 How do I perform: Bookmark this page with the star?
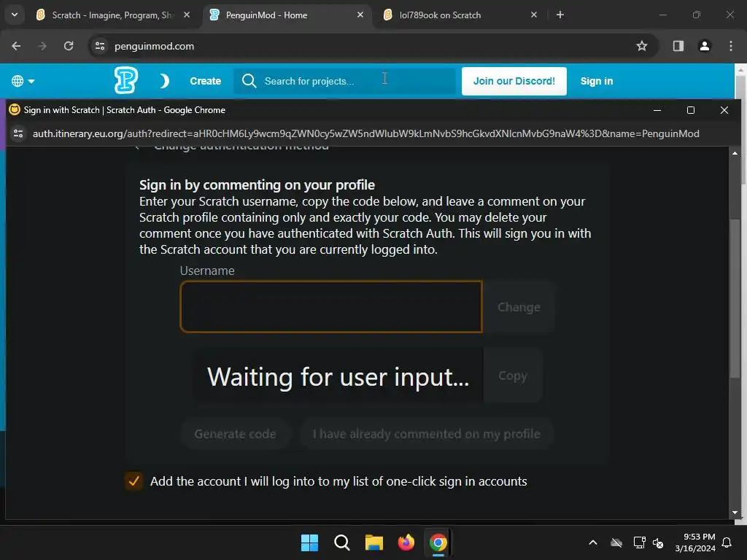click(642, 46)
